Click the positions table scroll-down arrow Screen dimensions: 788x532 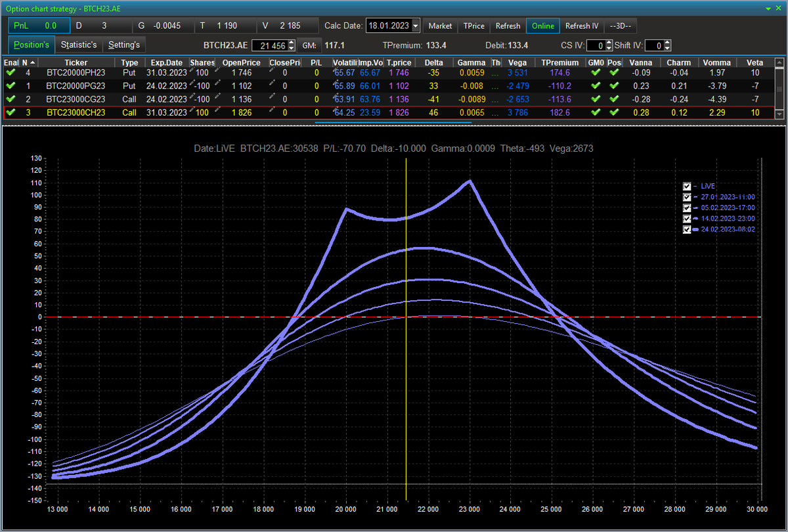click(x=779, y=114)
